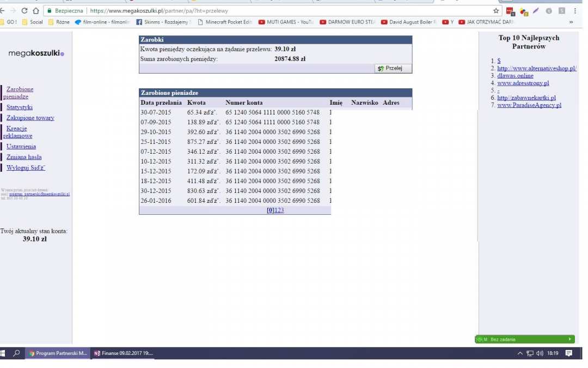The width and height of the screenshot is (588, 368).
Task: Open the Windows action center notification icon
Action: pos(569,353)
